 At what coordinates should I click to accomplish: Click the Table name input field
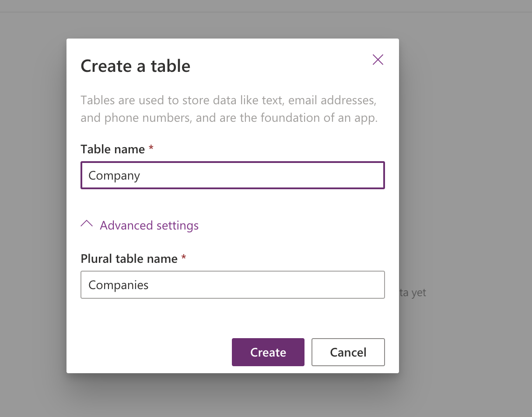tap(233, 175)
